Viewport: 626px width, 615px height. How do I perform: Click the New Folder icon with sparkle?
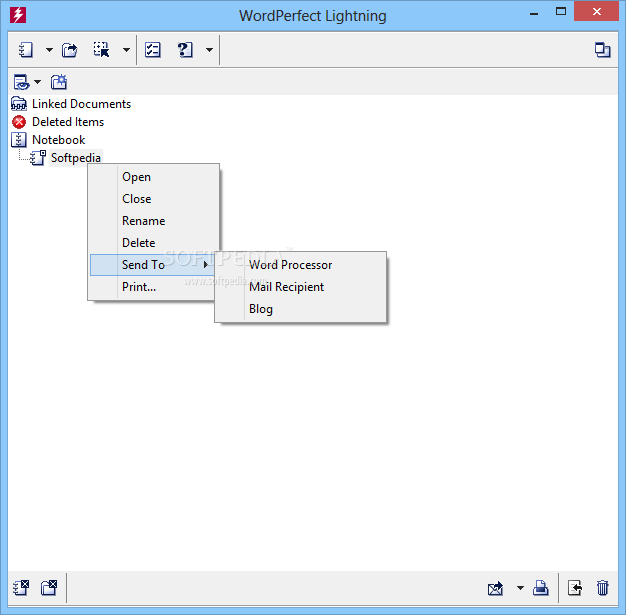[x=59, y=82]
